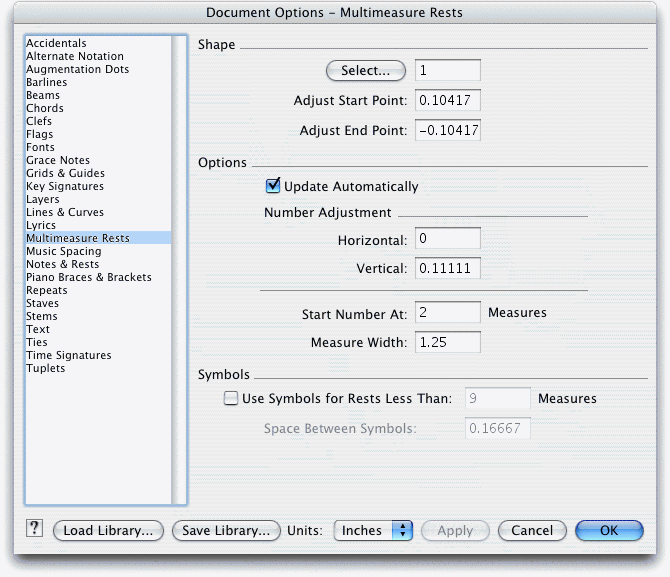This screenshot has height=577, width=670.
Task: Uncheck Update Automatically checkbox
Action: (273, 186)
